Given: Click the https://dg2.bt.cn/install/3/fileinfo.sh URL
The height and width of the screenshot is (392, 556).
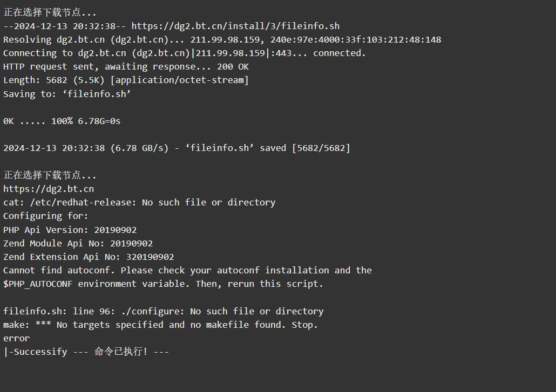Looking at the screenshot, I should tap(235, 26).
